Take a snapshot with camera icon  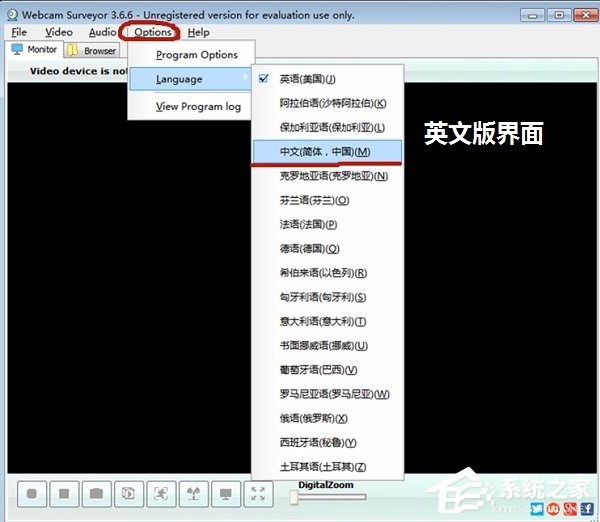[x=96, y=494]
